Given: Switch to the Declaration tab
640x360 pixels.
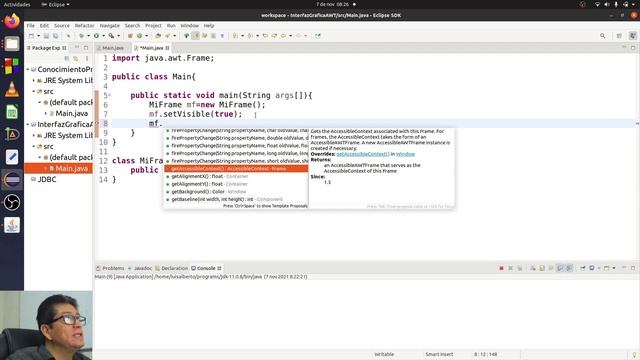Looking at the screenshot, I should 172,268.
